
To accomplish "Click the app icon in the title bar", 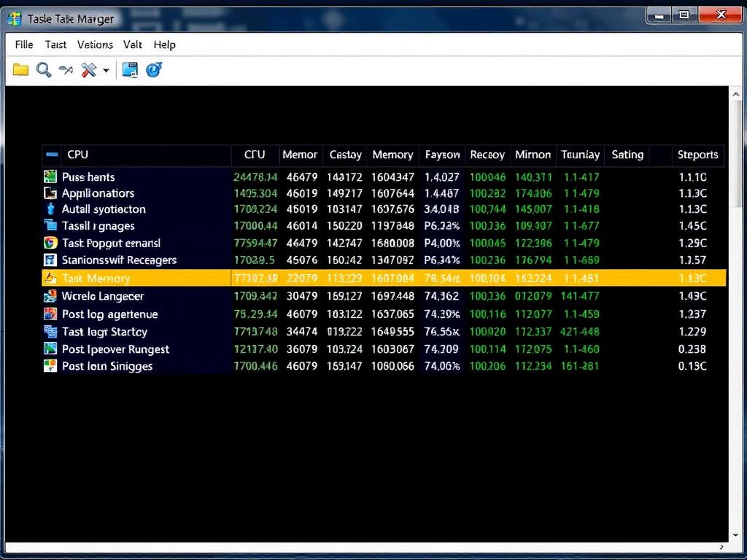I will tap(15, 18).
